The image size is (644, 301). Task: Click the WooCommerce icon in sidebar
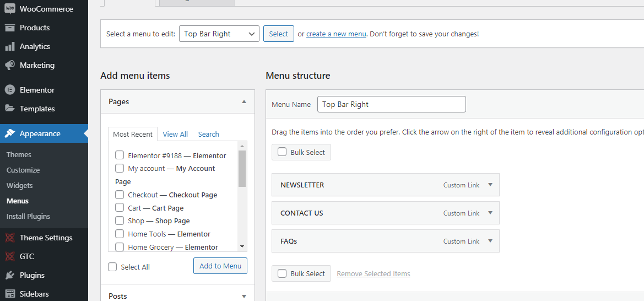[x=9, y=9]
